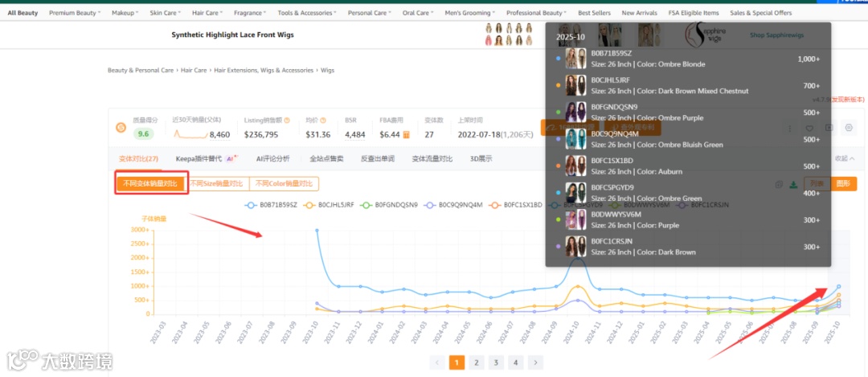Viewport: 868px width, 377px height.
Task: Click the copy chart icon
Action: tap(779, 184)
